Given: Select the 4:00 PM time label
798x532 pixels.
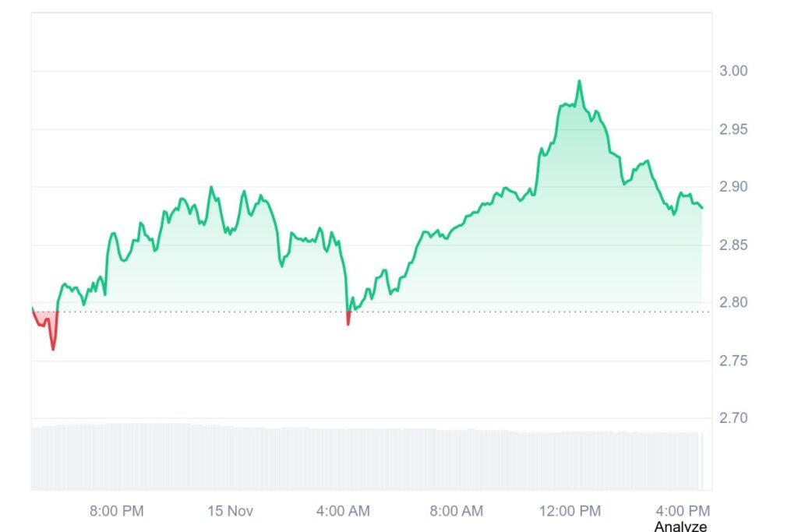Looking at the screenshot, I should 683,511.
